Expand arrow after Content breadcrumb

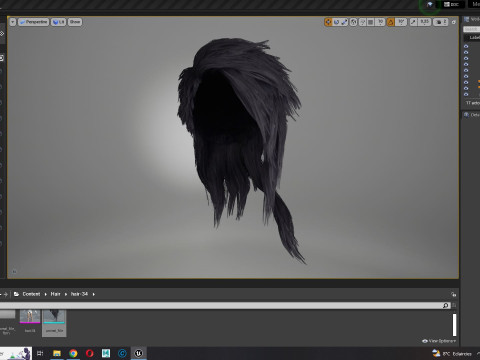coord(46,294)
